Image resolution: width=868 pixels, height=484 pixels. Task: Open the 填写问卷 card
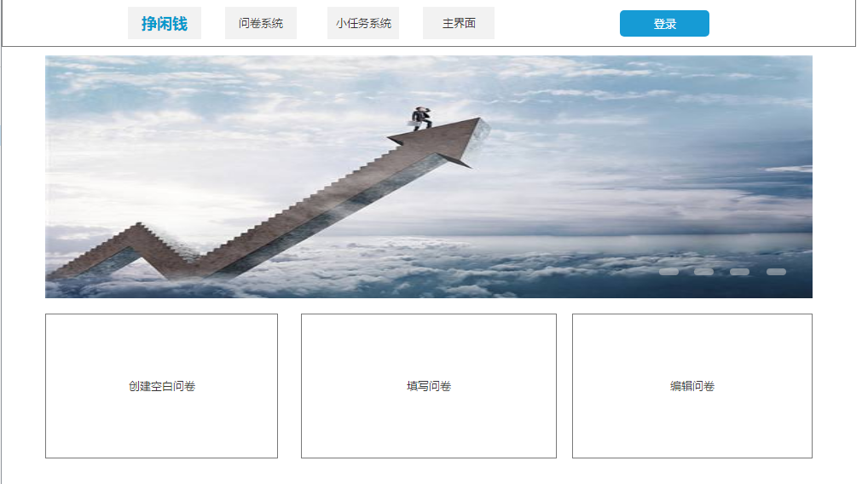click(429, 386)
